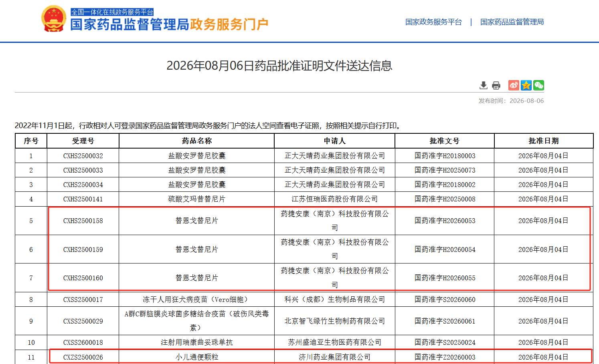Select acceptance number CXSS2500029

click(x=83, y=321)
